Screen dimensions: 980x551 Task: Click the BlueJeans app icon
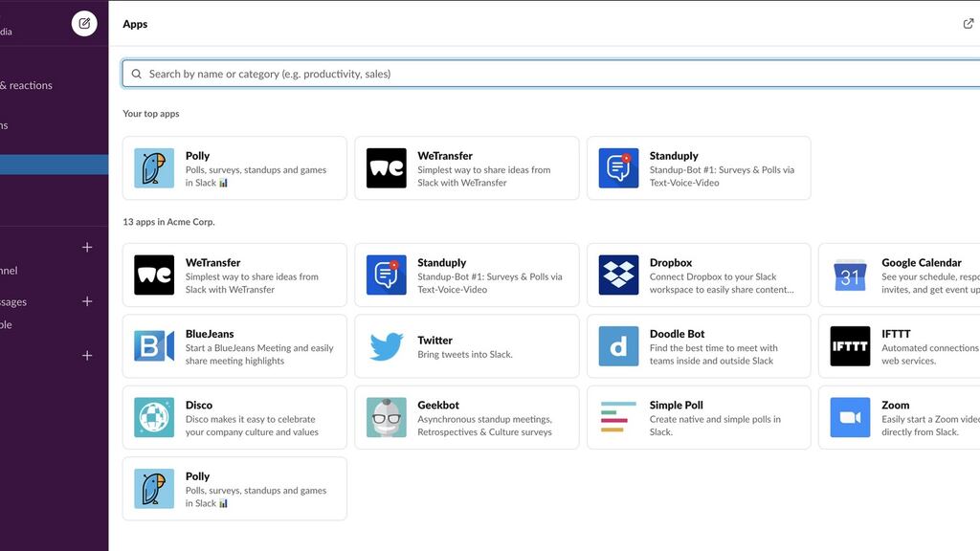(x=154, y=346)
